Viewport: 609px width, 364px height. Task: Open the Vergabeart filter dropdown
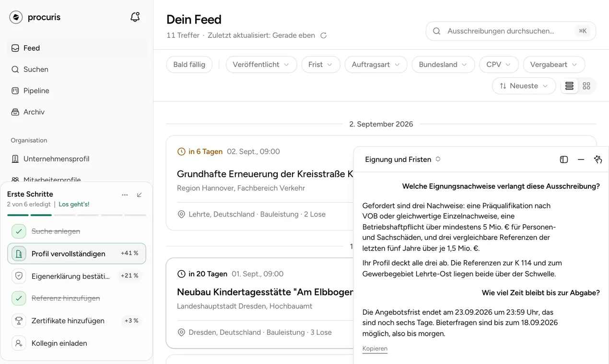click(x=554, y=65)
